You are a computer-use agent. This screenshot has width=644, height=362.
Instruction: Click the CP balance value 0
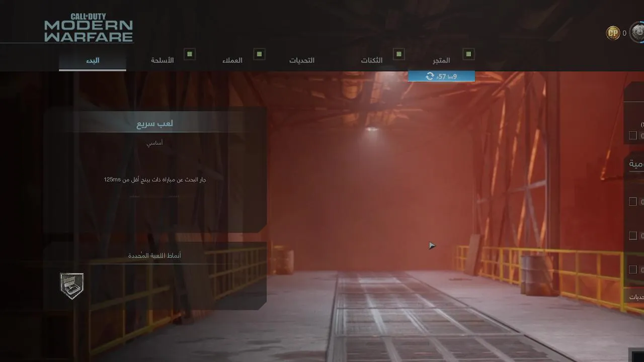tap(624, 33)
